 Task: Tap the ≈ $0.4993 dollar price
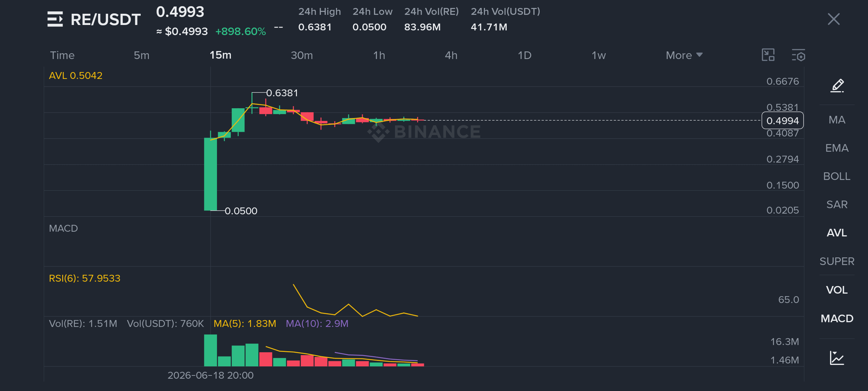(182, 31)
